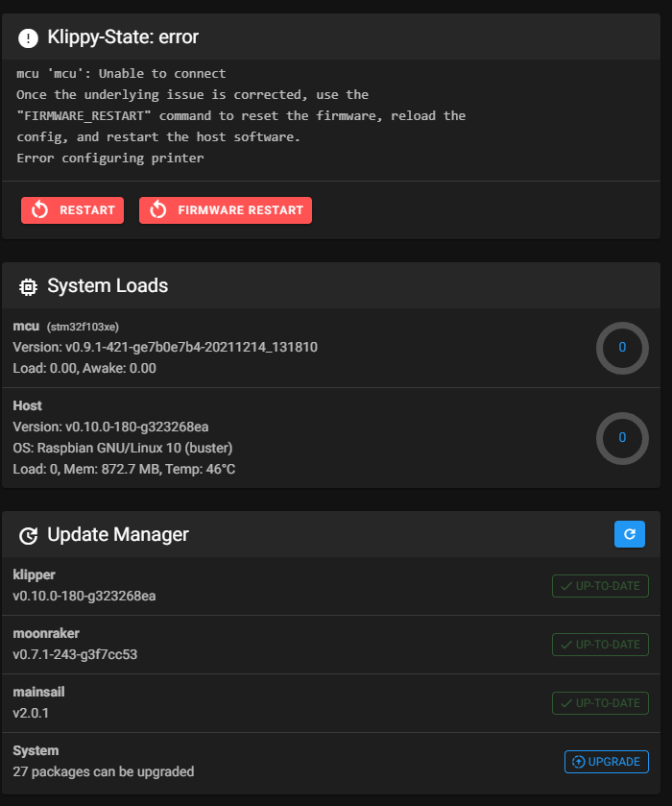The width and height of the screenshot is (672, 806).
Task: Click the arrow icon on the UPGRADE button
Action: click(x=578, y=761)
